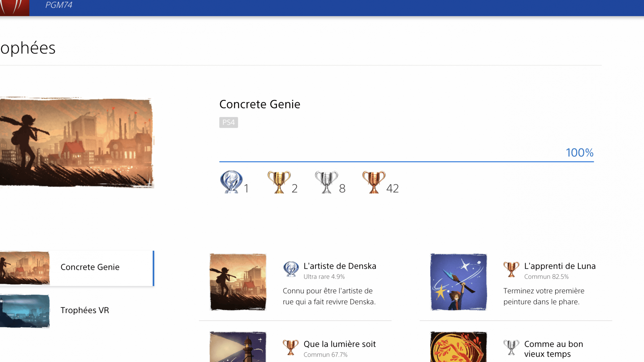Click the Concrete Genie game title

pos(260,104)
